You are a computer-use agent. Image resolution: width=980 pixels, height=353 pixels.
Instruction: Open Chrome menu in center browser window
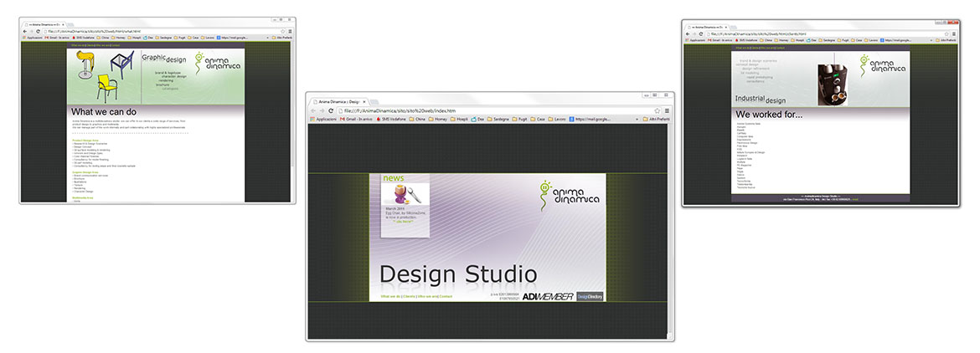coord(667,110)
